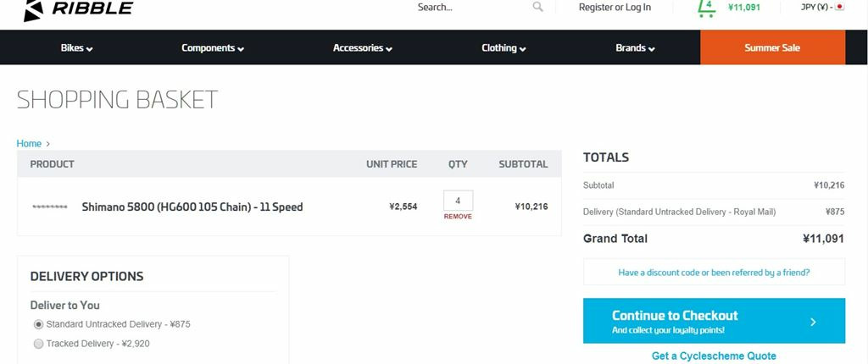Click the Home breadcrumb link

pos(29,143)
